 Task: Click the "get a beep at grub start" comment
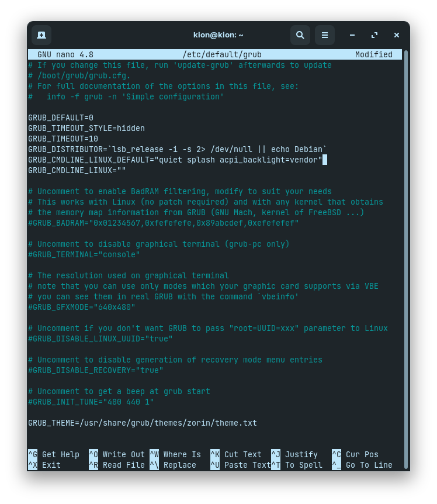[119, 392]
